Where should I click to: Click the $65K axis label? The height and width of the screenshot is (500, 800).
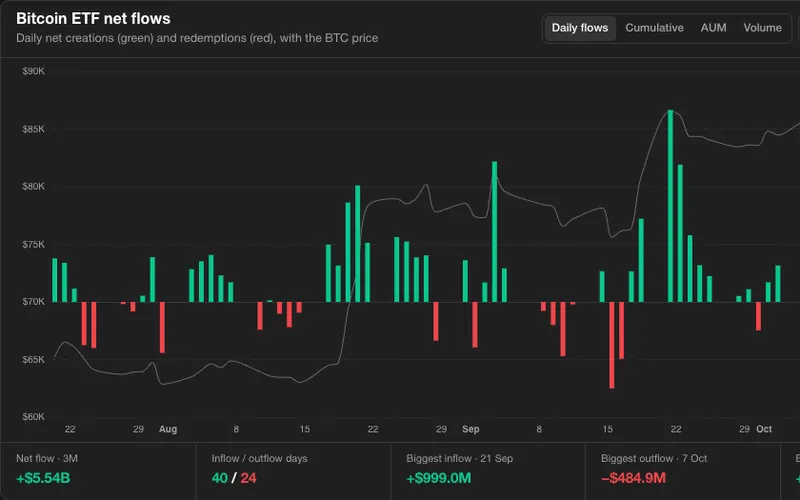click(34, 360)
